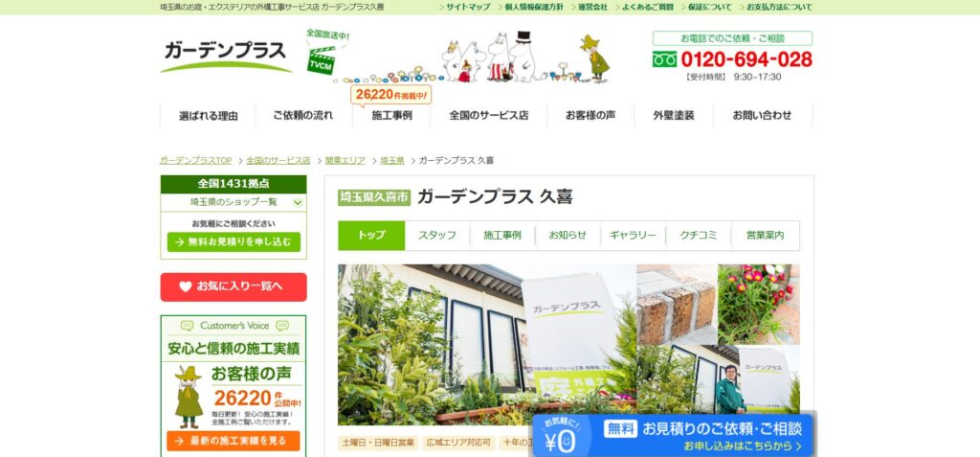Click the お気に入り一覧へ red button
The height and width of the screenshot is (457, 980).
pos(234,286)
